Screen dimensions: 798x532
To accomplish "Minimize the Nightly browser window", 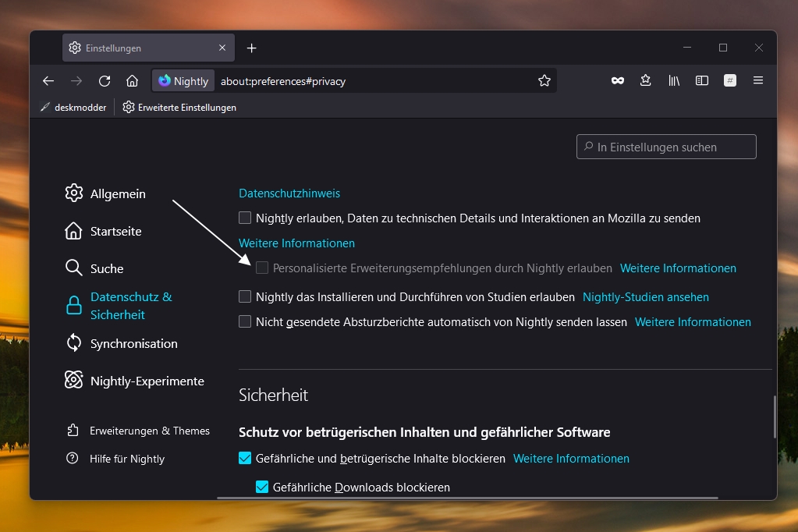I will click(687, 48).
